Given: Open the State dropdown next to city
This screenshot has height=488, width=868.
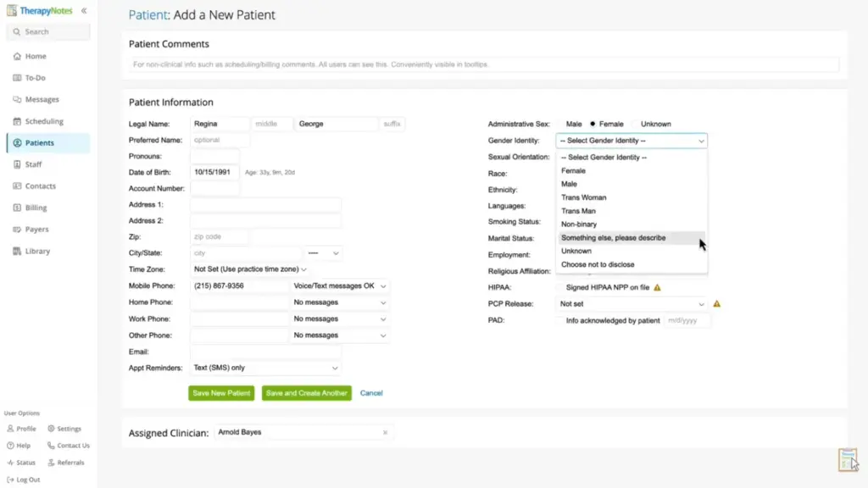Looking at the screenshot, I should tap(323, 252).
